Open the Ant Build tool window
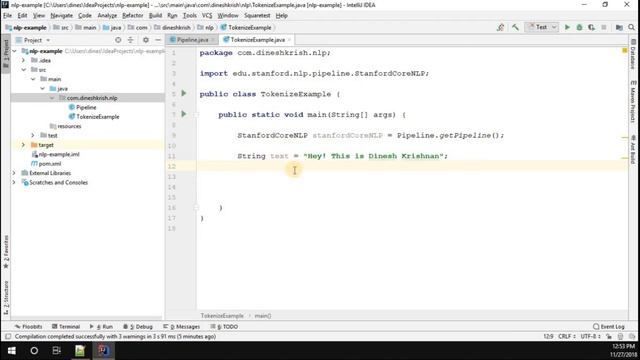Screen dimensions: 640x360 tap(633, 149)
